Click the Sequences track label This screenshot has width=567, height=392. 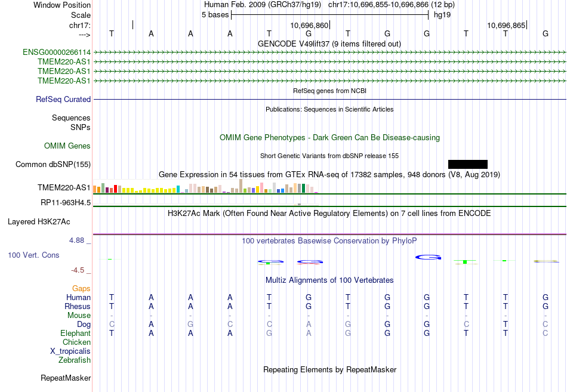[71, 118]
